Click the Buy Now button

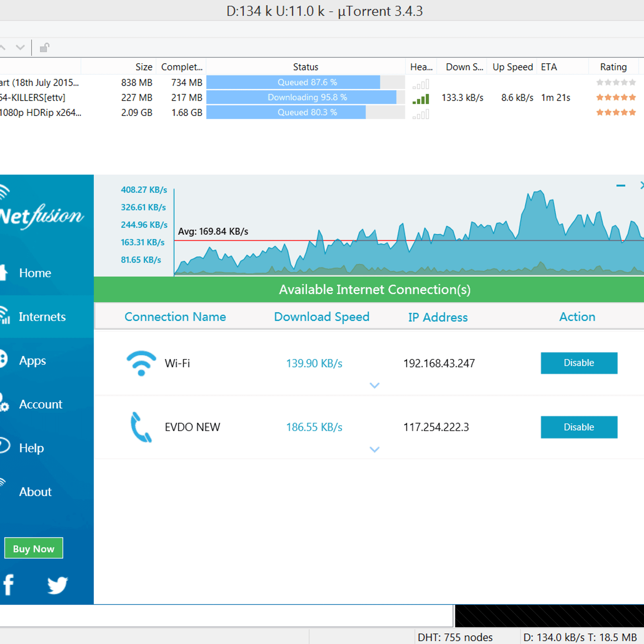point(33,548)
